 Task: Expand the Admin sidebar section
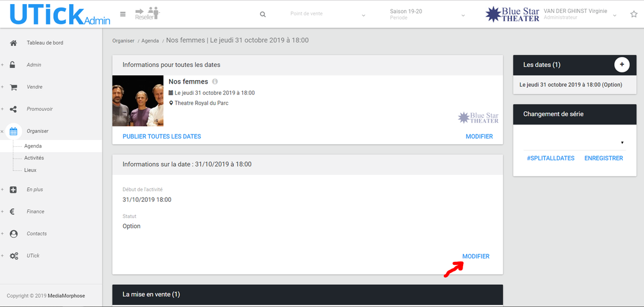33,65
